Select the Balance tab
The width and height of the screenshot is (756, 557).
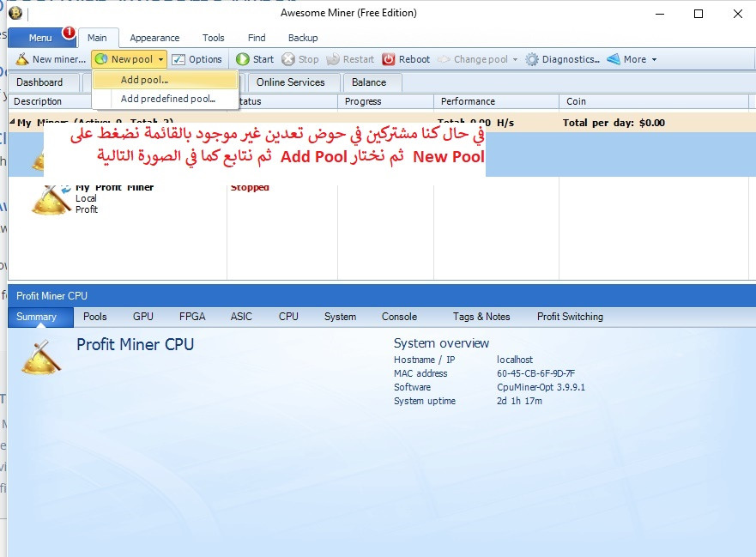pyautogui.click(x=372, y=82)
